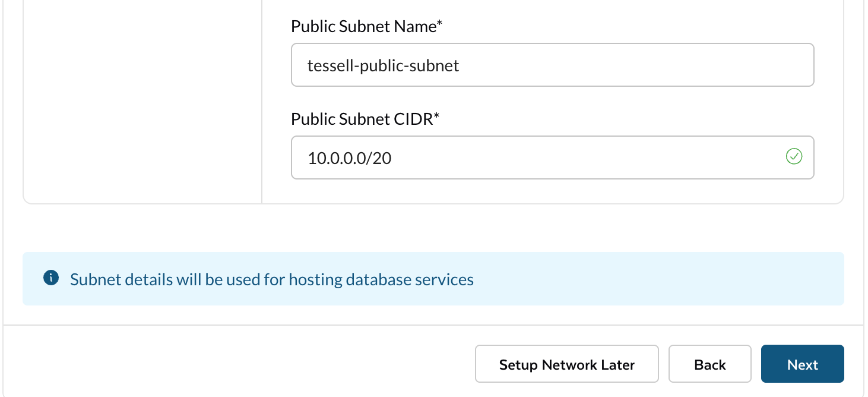Click the empty left panel of the card

pyautogui.click(x=142, y=101)
